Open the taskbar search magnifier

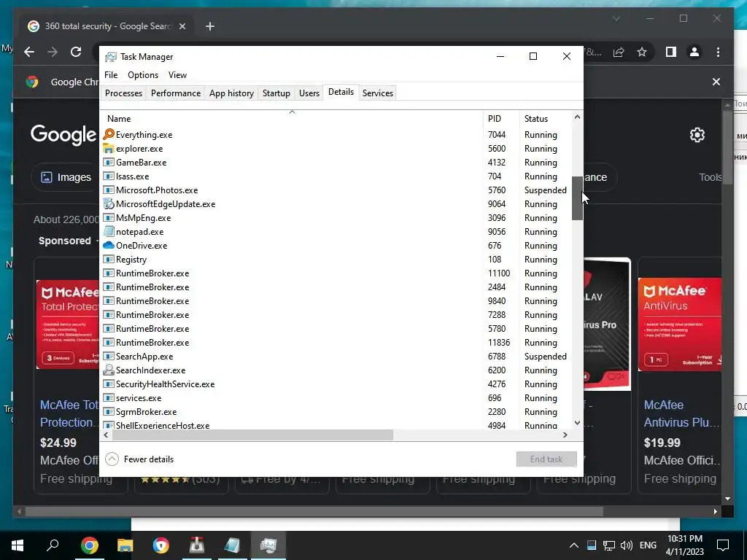coord(53,544)
